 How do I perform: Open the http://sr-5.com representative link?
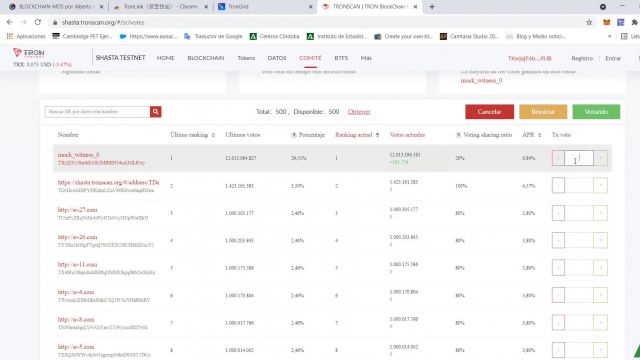point(76,347)
